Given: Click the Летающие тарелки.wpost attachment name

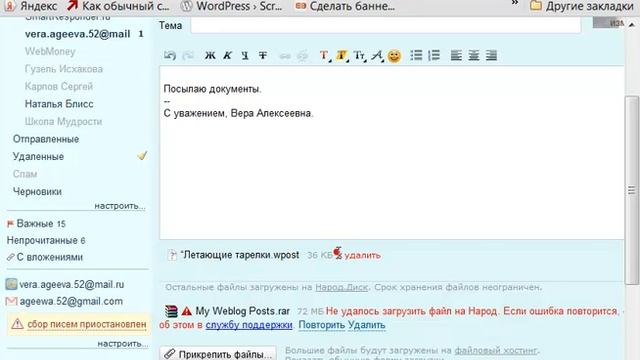Looking at the screenshot, I should pyautogui.click(x=240, y=255).
